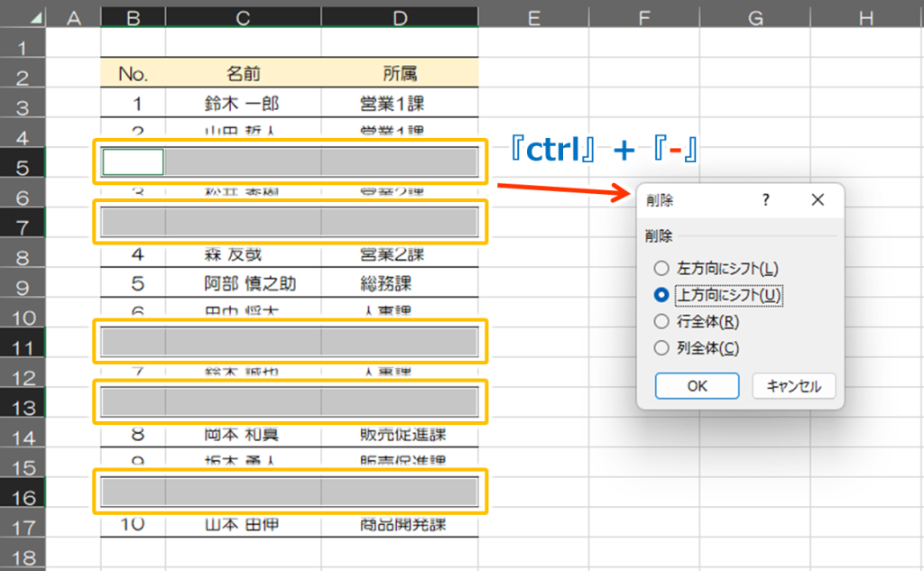The height and width of the screenshot is (571, 924).
Task: Select column H header
Action: point(866,18)
